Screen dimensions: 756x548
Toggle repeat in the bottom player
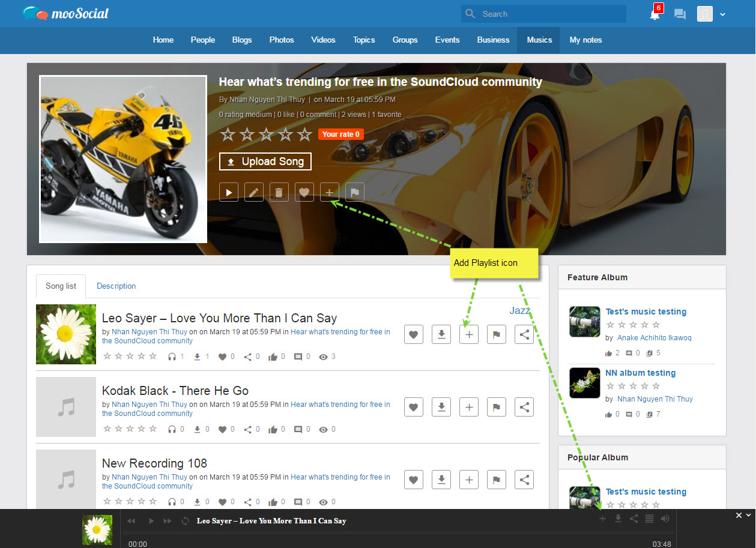(x=186, y=521)
